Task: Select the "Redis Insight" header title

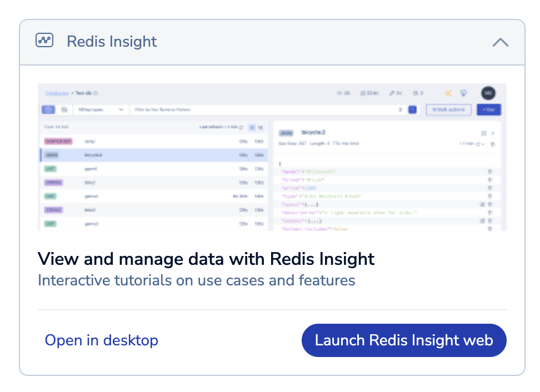Action: (112, 41)
